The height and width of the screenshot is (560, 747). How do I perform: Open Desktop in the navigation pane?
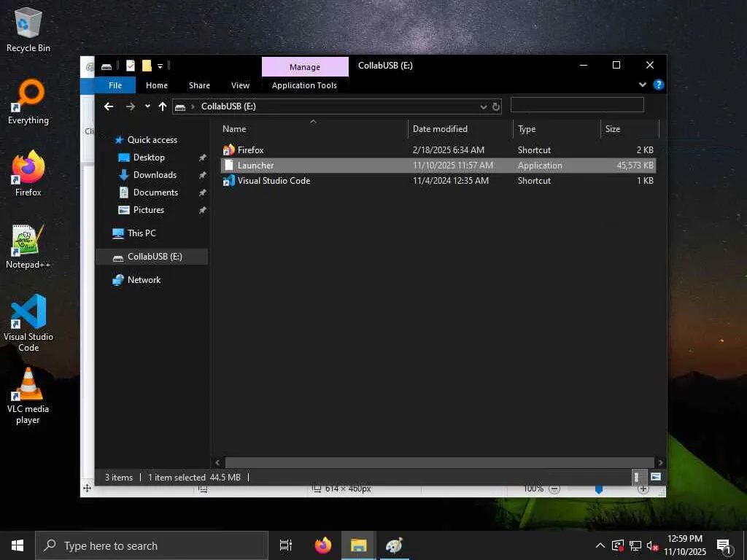149,157
